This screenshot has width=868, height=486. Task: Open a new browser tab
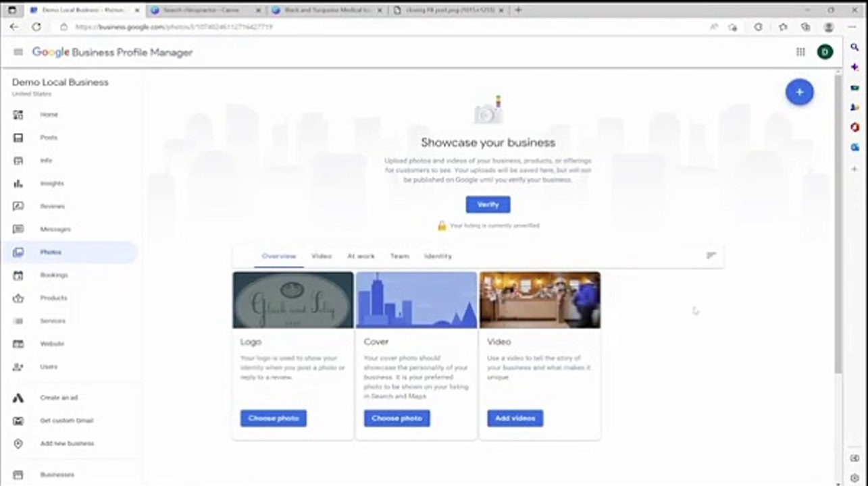[518, 10]
